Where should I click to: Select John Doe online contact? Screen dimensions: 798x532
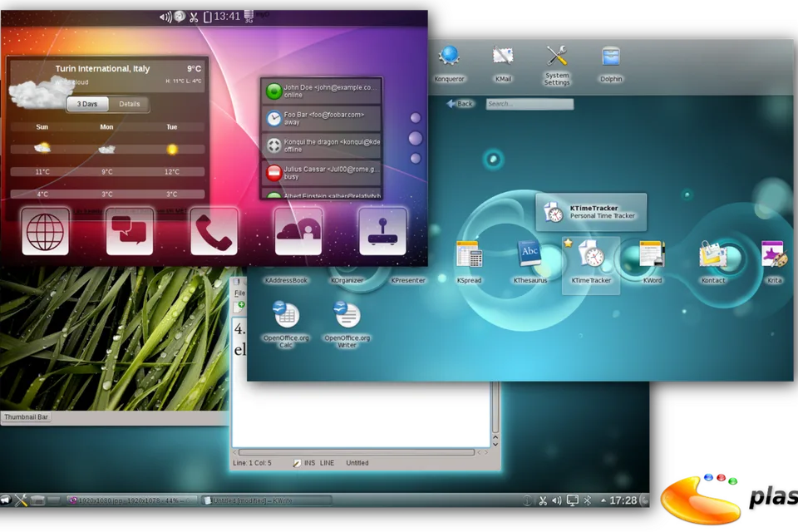(322, 91)
